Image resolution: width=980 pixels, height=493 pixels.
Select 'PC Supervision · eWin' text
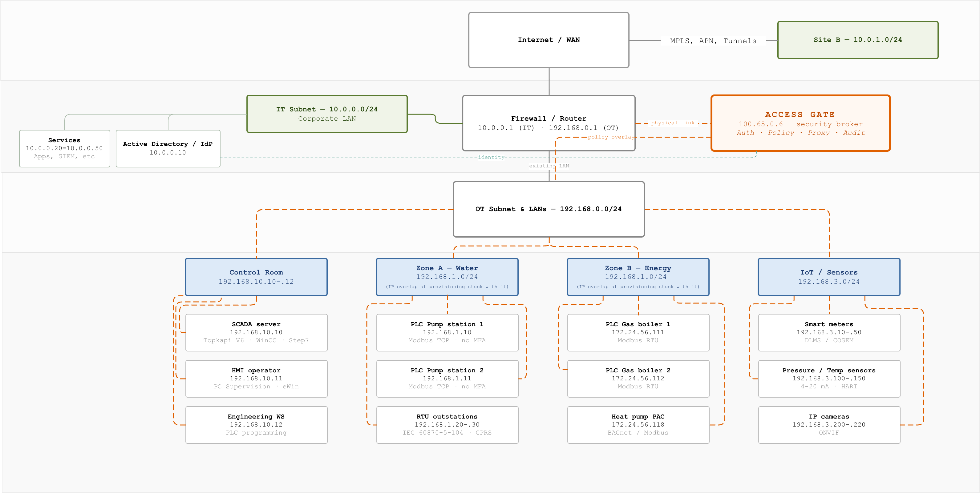256,387
